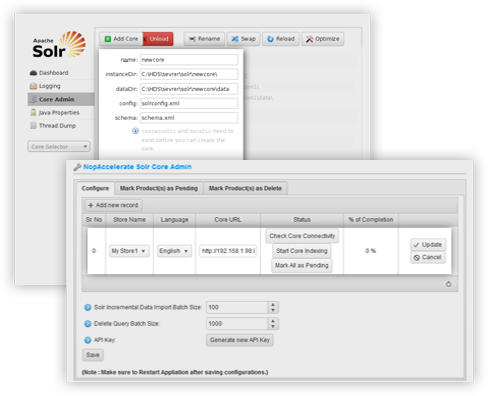Click the info icon beside instanceDir note
Viewport: 488px width, 396px height.
[x=135, y=131]
